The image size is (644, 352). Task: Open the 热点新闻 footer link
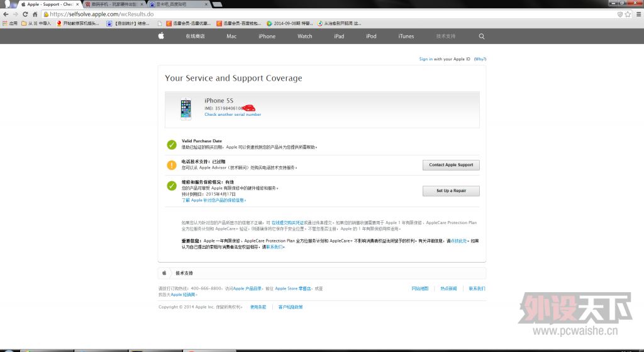(448, 288)
